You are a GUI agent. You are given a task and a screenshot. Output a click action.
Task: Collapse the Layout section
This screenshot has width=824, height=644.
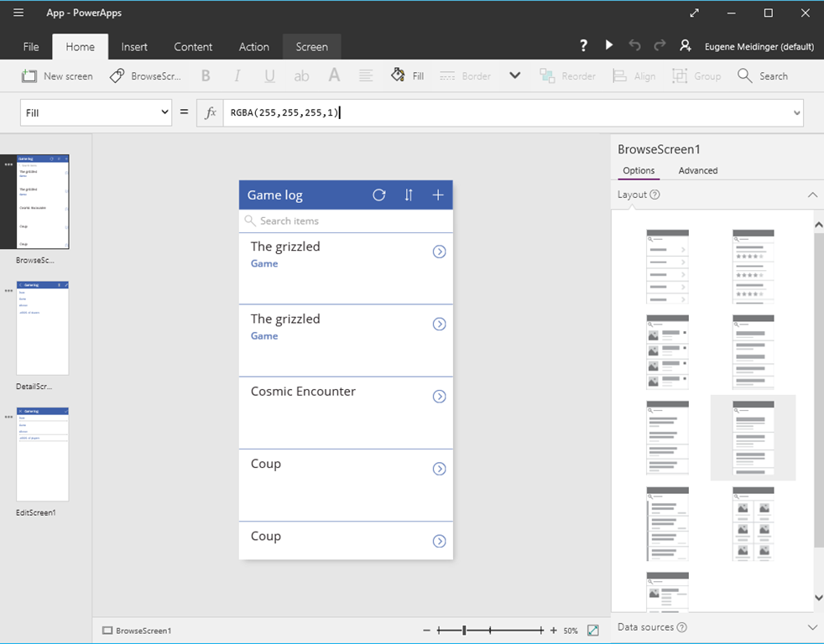(812, 195)
